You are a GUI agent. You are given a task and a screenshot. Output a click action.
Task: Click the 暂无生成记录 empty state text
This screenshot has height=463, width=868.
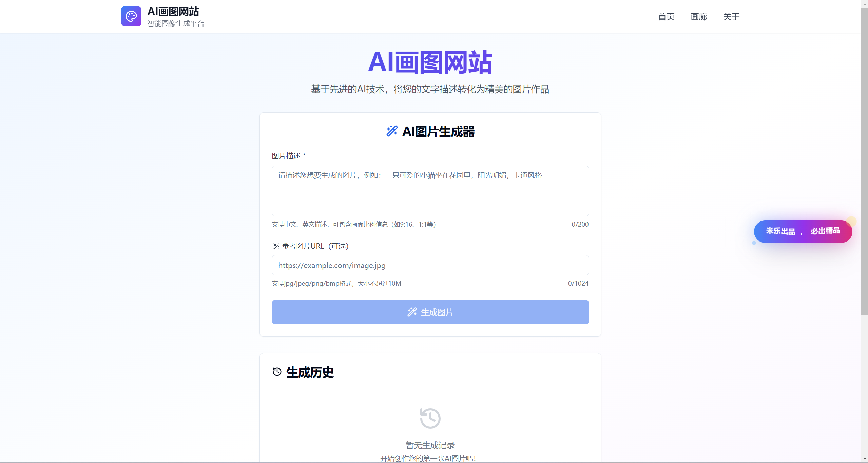click(x=430, y=445)
